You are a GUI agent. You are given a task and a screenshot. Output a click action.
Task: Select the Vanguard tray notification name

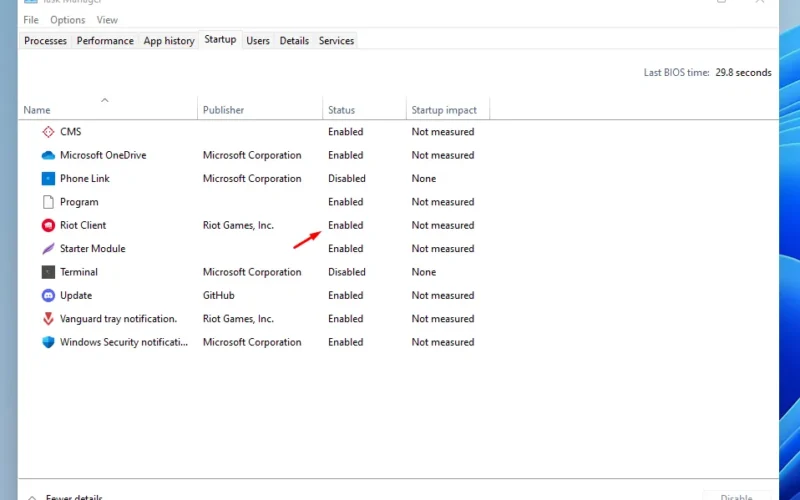[x=118, y=319]
